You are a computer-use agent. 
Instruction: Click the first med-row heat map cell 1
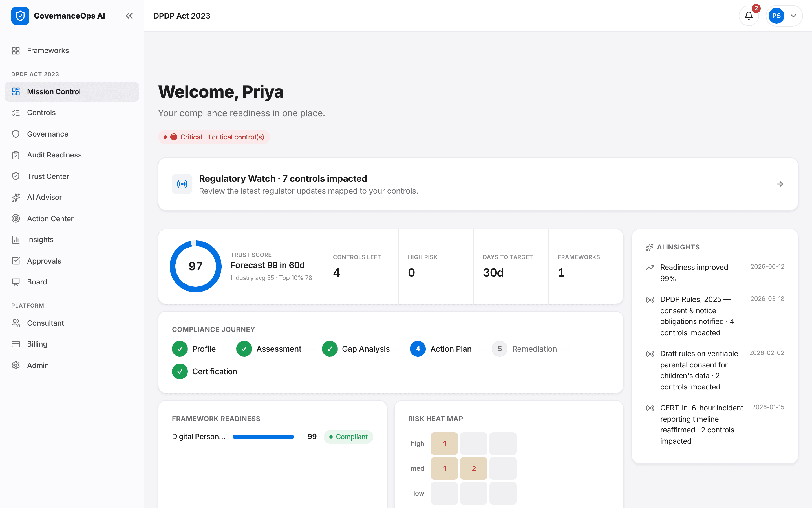click(x=444, y=468)
